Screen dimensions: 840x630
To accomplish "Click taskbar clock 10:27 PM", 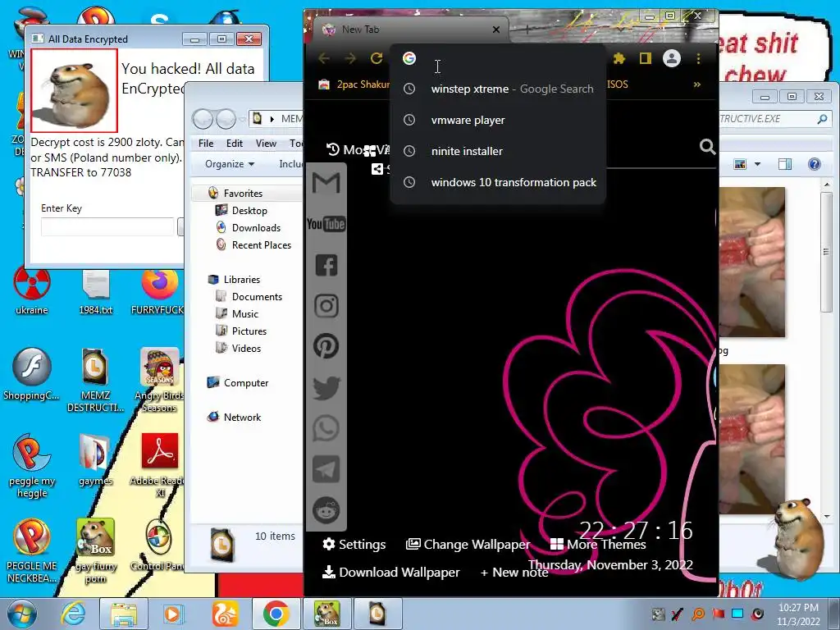I will click(x=798, y=614).
